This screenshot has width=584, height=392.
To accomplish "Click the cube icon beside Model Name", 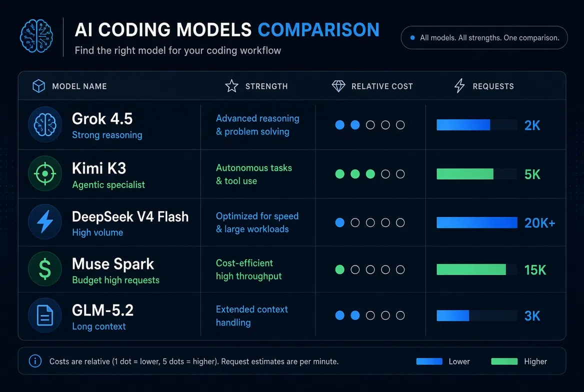I will click(x=38, y=86).
